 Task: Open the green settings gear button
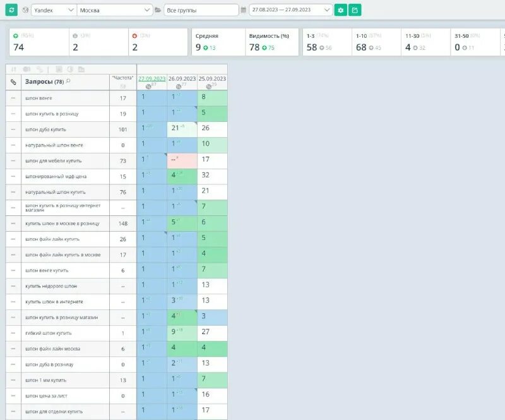click(x=341, y=10)
